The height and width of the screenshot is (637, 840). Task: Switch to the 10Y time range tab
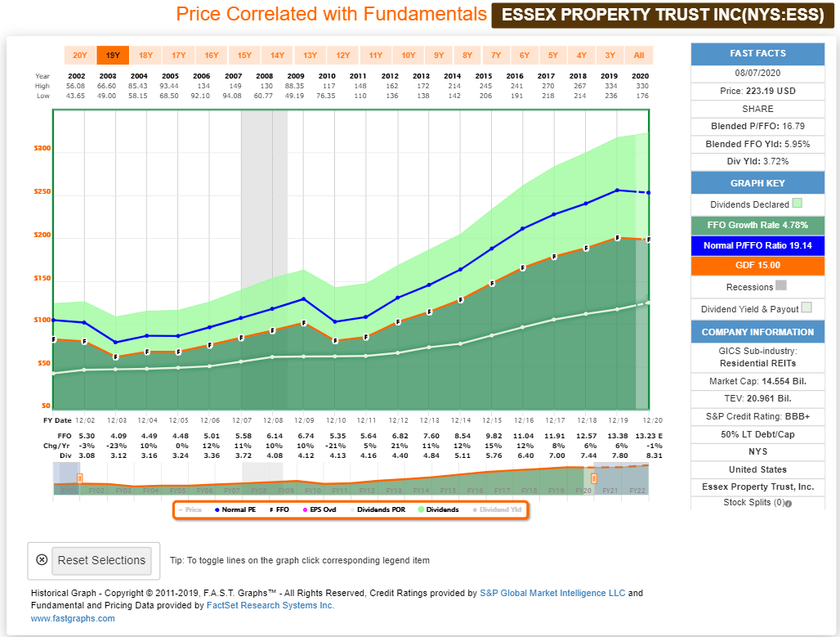tap(409, 56)
